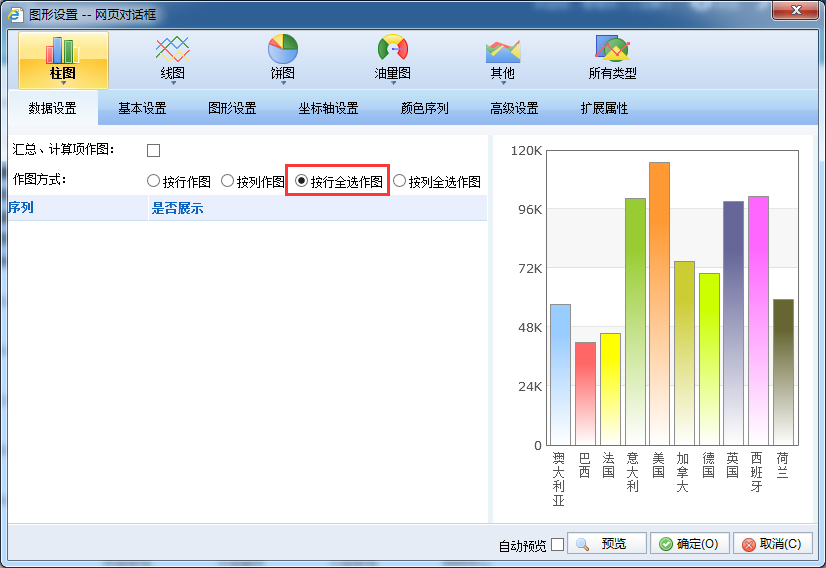Enable the 汇总、计算项作图 checkbox
The width and height of the screenshot is (826, 568).
click(x=153, y=150)
